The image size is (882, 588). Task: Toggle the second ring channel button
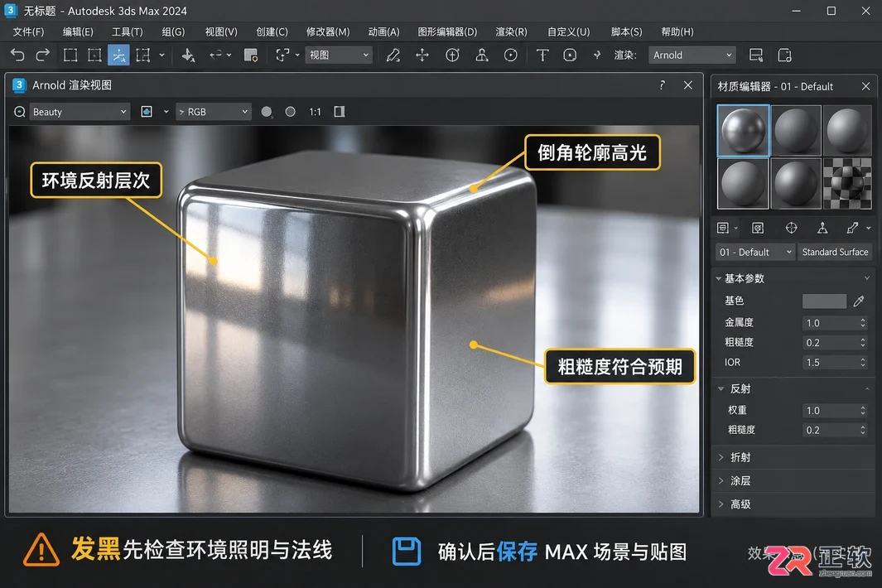point(290,112)
